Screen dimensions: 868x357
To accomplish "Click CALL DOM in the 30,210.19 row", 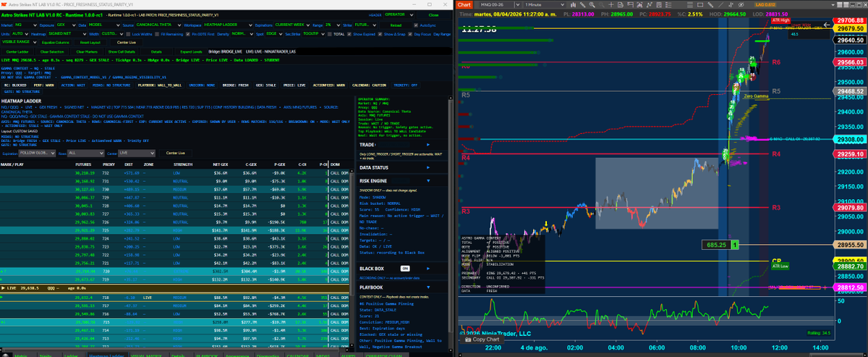I will pyautogui.click(x=340, y=174).
